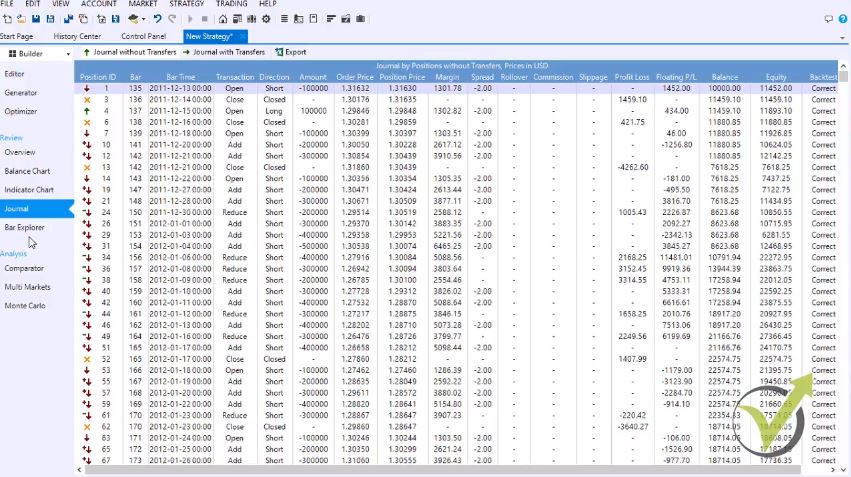The width and height of the screenshot is (851, 477).
Task: Toggle Journal with Transfers view
Action: [223, 52]
